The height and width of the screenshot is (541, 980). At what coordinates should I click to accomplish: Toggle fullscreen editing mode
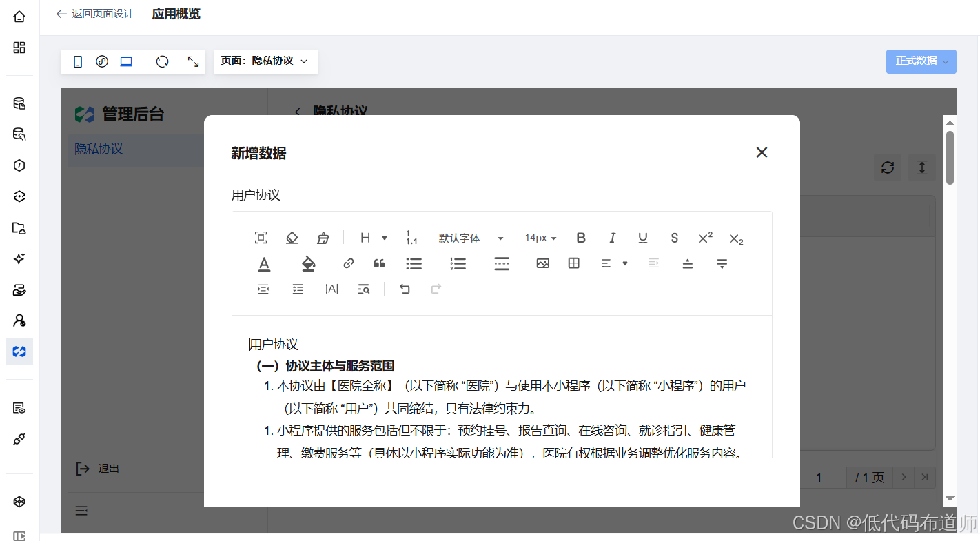pos(193,61)
